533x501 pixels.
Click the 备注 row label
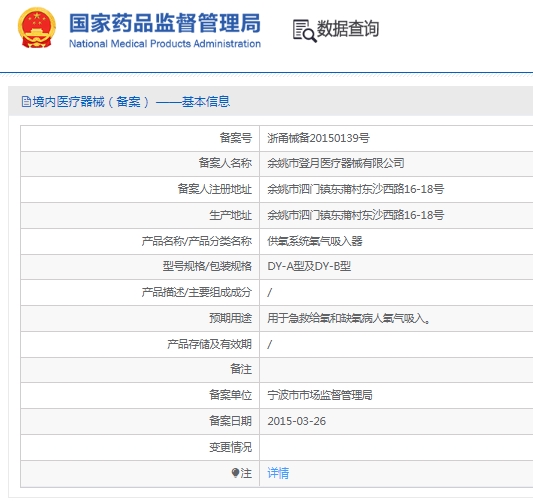[241, 369]
